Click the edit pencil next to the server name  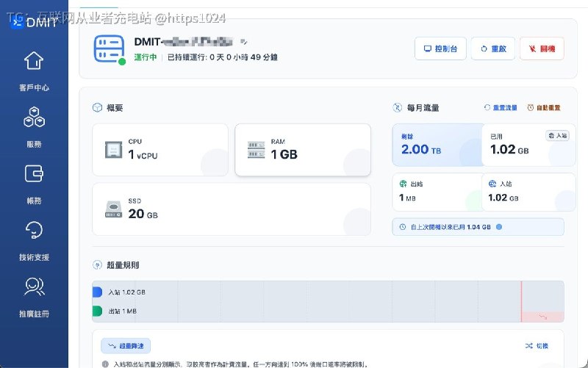244,42
